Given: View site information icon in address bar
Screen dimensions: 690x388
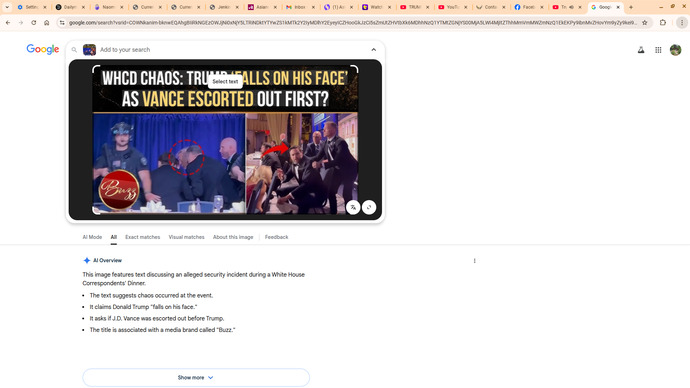Looking at the screenshot, I should [62, 22].
